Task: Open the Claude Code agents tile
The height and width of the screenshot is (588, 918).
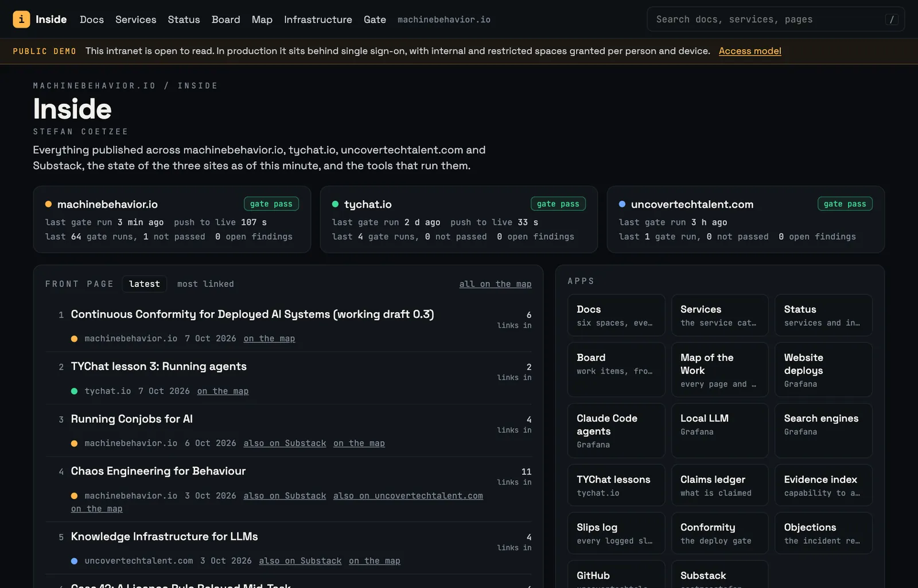Action: click(x=616, y=430)
